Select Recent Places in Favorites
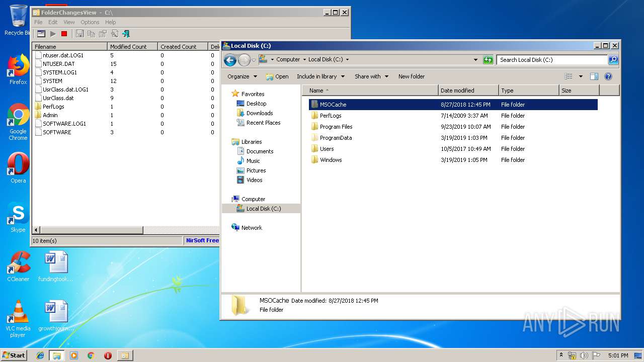This screenshot has height=362, width=644. click(x=263, y=123)
